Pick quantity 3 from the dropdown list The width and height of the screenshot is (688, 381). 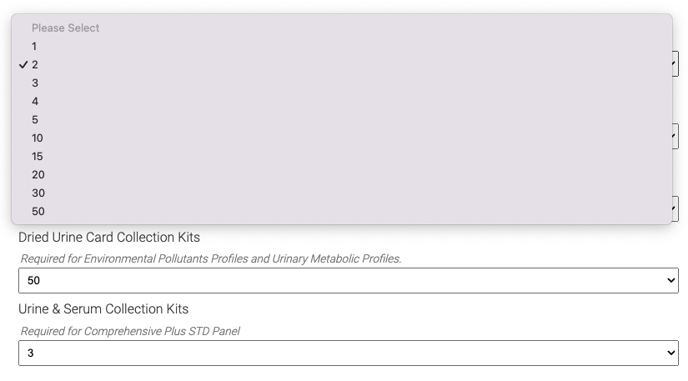(x=342, y=83)
